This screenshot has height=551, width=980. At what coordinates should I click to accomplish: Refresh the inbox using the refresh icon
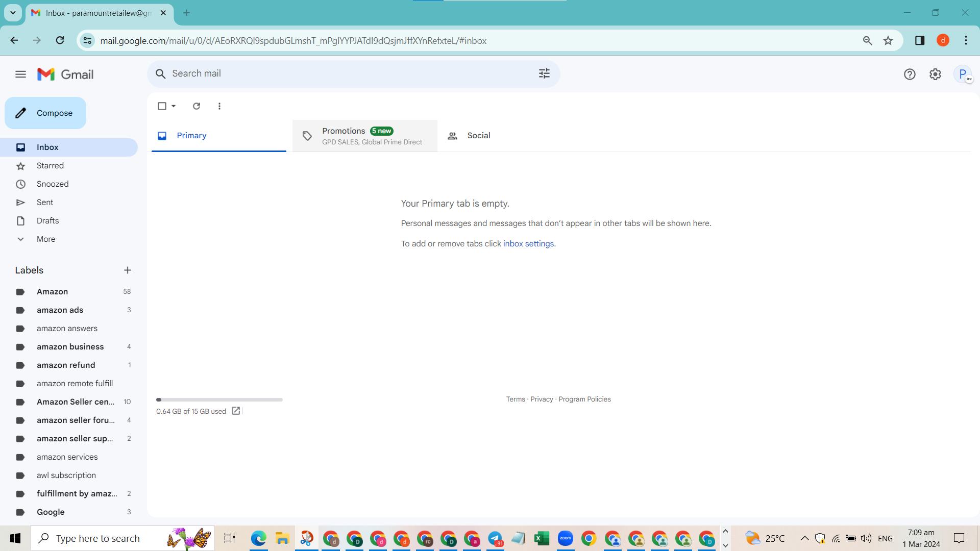click(197, 106)
